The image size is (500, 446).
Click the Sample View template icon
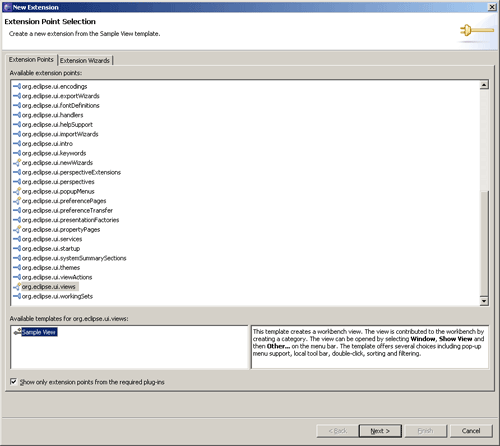(x=17, y=332)
